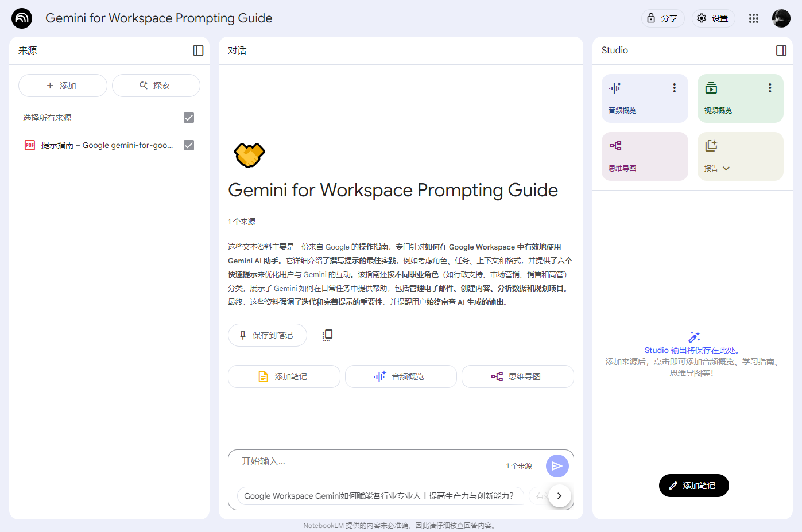Open 视频概览 card in Studio
Screen dimensions: 802x532
coord(741,98)
